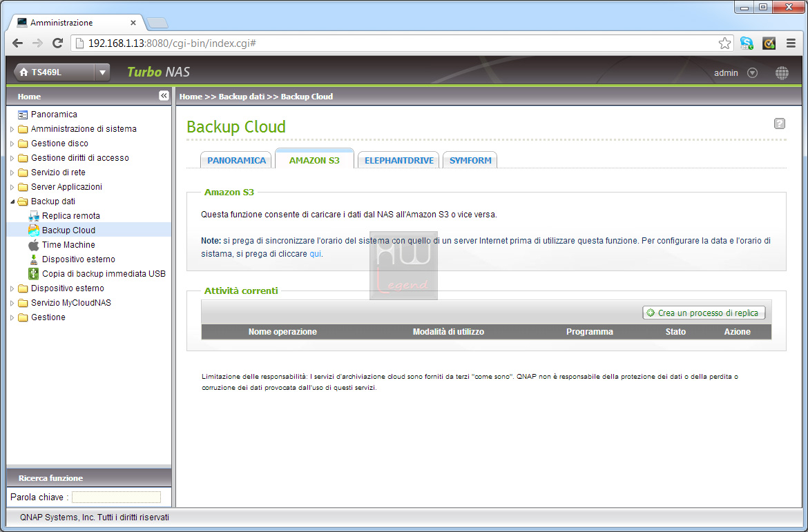
Task: Click the Panoramica sidebar icon
Action: click(x=23, y=115)
